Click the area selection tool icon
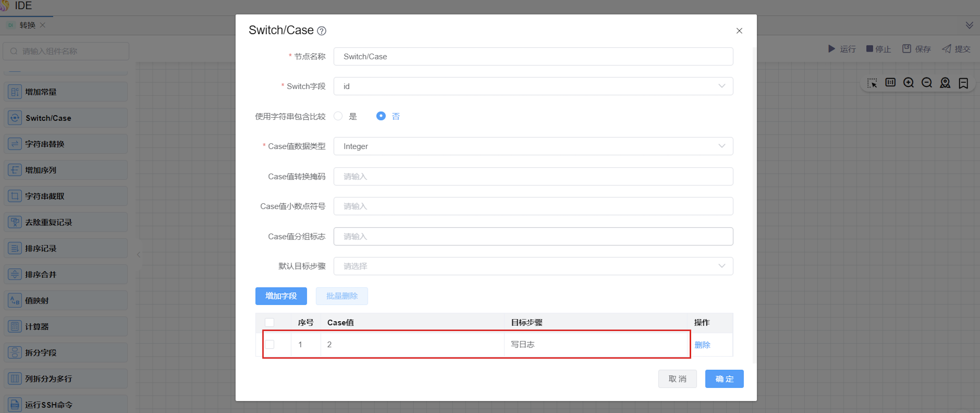The height and width of the screenshot is (413, 980). pyautogui.click(x=872, y=83)
